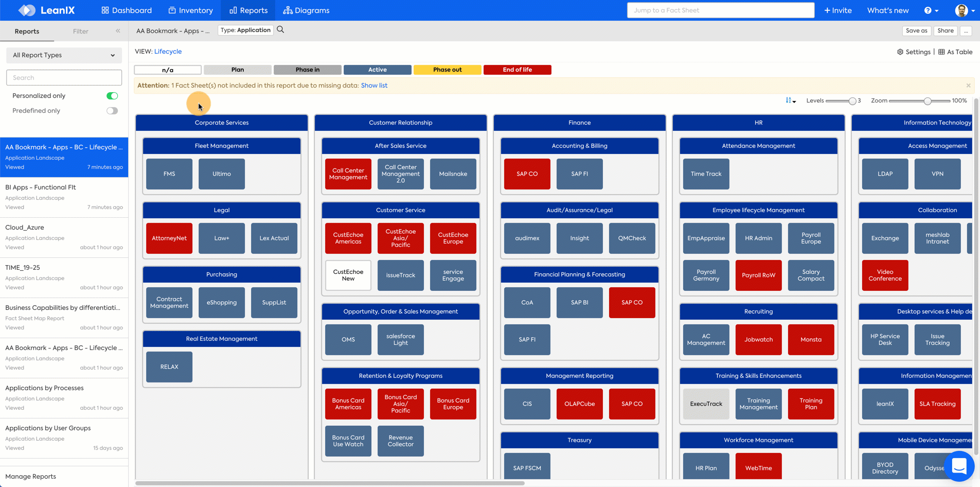Collapse the sidebar with double chevron icon
Viewport: 980px width, 487px height.
coord(118,31)
